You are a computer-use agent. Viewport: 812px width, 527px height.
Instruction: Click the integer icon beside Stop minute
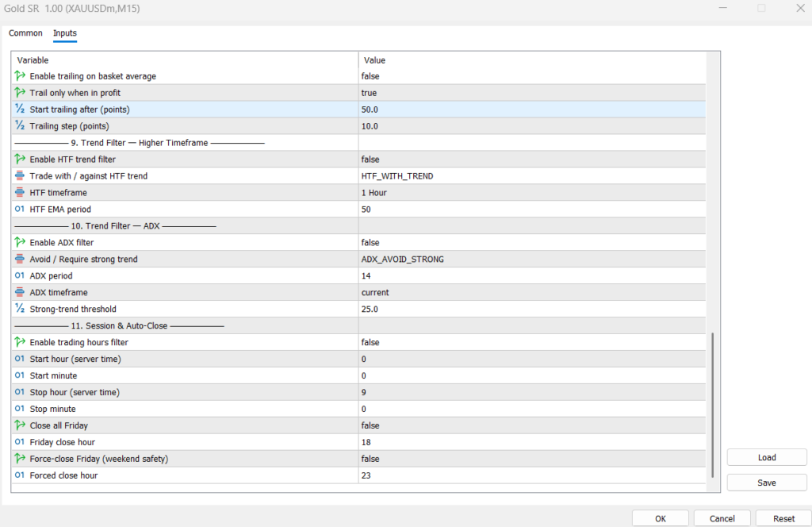click(20, 408)
